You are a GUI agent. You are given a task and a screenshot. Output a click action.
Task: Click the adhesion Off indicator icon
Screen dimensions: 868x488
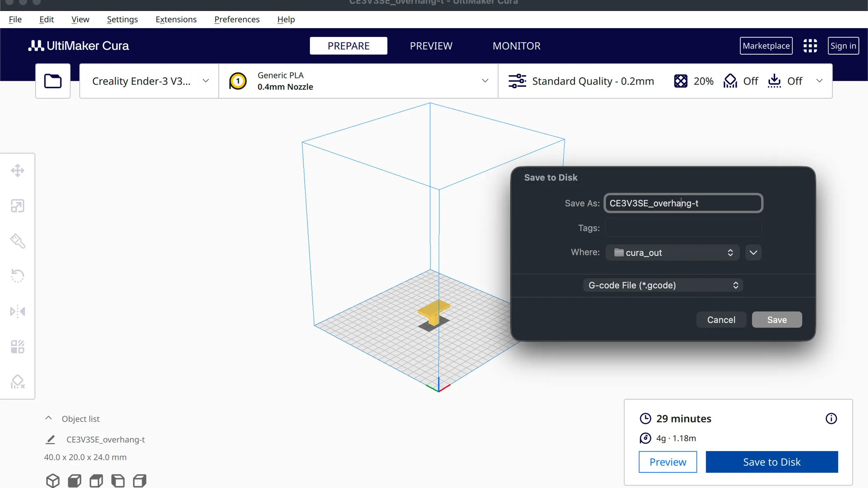point(774,81)
